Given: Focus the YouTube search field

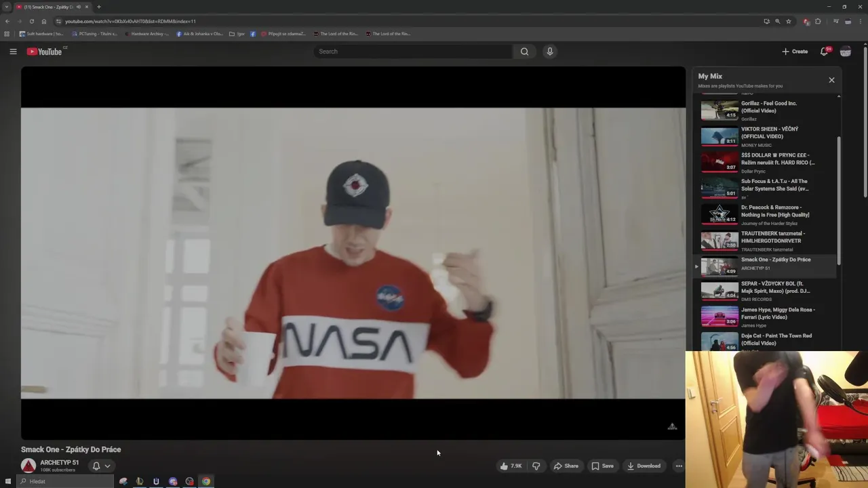Looking at the screenshot, I should click(x=412, y=52).
